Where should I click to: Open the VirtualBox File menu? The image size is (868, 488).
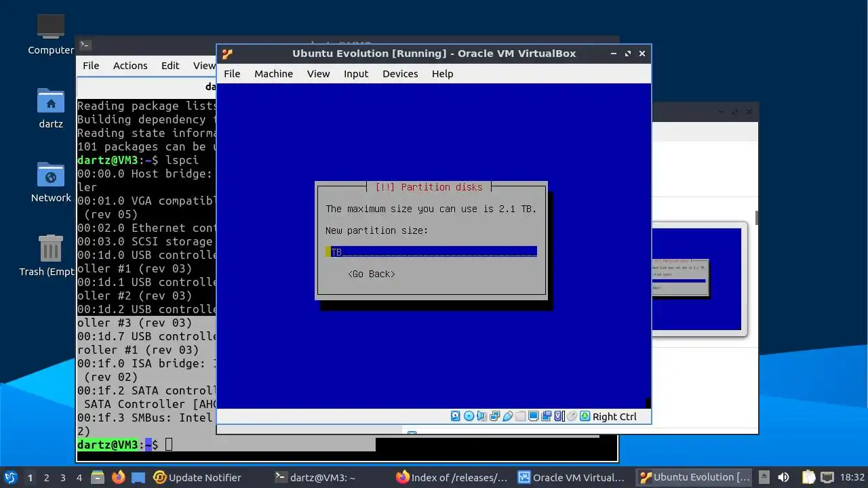pos(232,74)
